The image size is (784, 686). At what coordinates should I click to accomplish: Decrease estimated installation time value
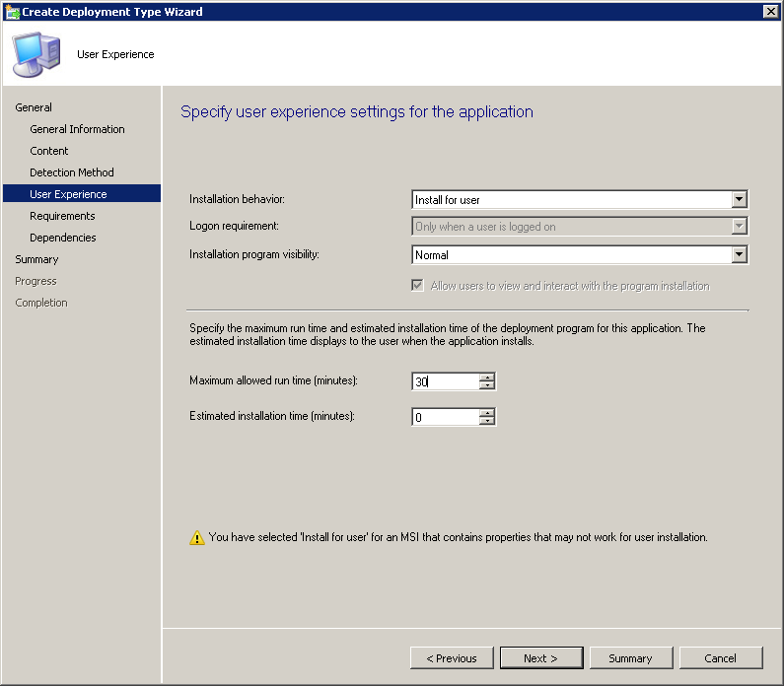pyautogui.click(x=486, y=421)
